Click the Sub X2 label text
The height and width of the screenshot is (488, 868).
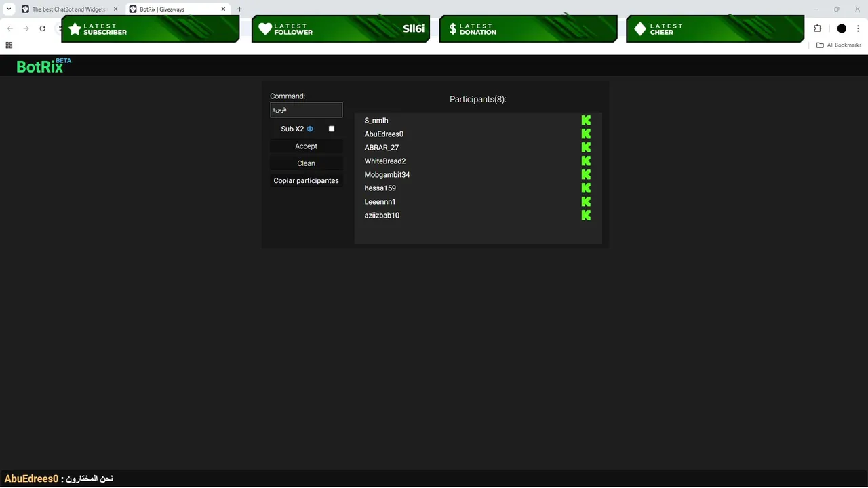(292, 129)
